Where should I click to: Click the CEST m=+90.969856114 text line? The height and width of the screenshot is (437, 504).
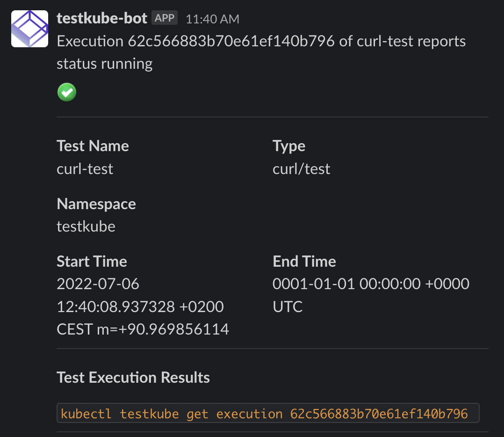tap(143, 329)
